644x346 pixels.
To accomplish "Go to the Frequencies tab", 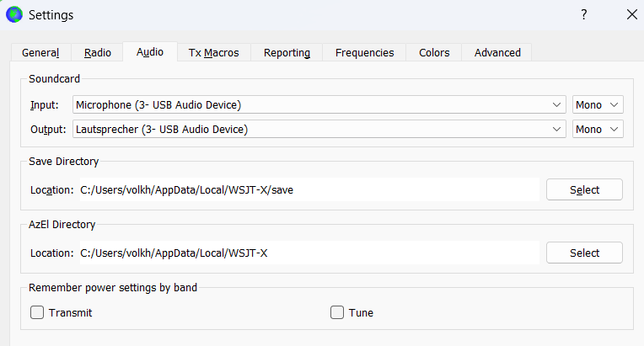I will tap(364, 52).
